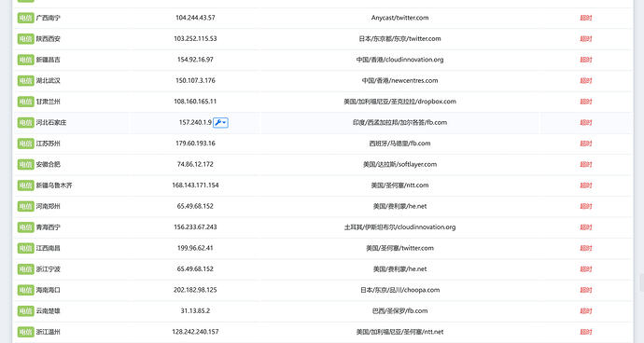
Task: Select IP address 199.96.62.41
Action: point(195,248)
